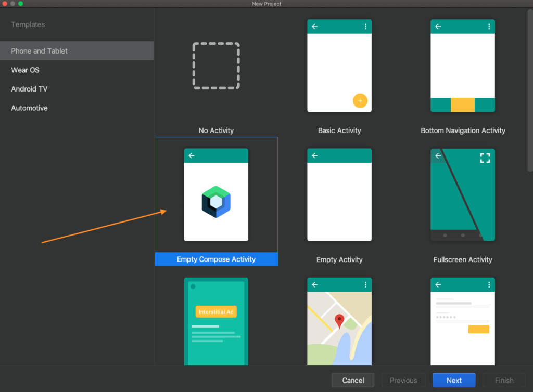Viewport: 533px width, 392px height.
Task: Click the fullscreen expand icon in Fullscreen Activity preview
Action: pyautogui.click(x=485, y=158)
